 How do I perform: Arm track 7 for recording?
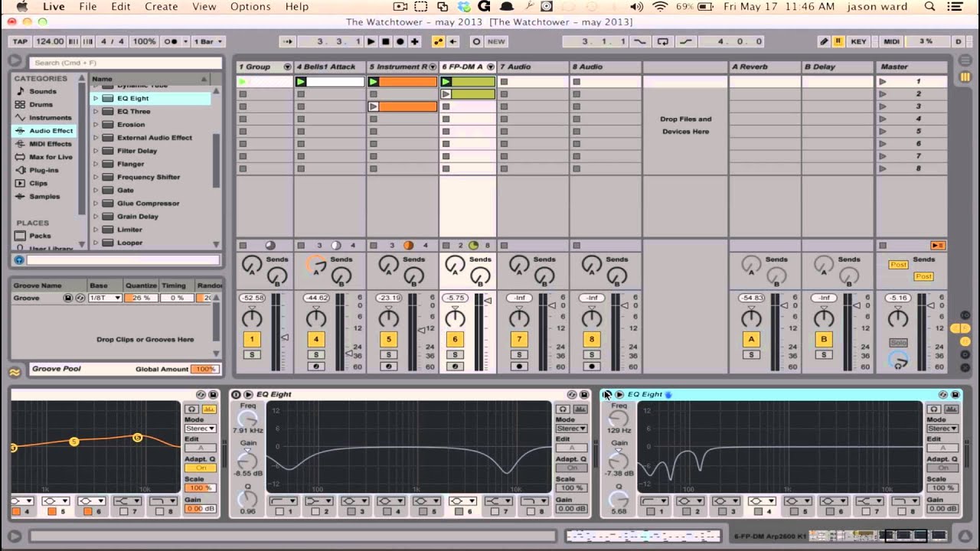point(519,367)
